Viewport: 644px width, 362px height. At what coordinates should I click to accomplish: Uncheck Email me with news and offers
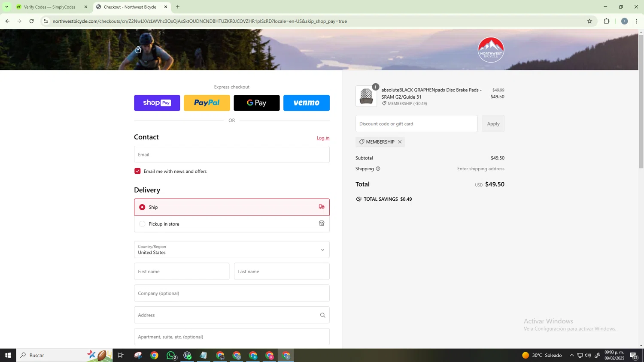(137, 171)
